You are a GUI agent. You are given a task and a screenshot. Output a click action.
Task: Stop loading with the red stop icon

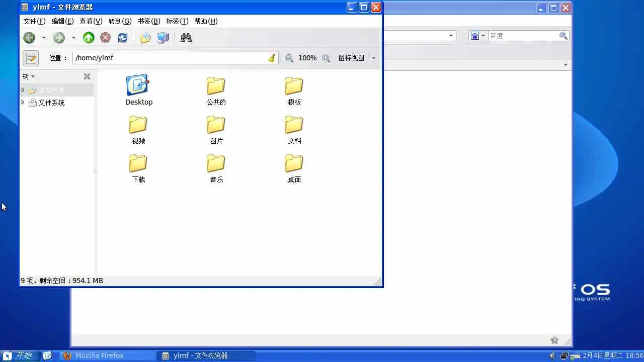(106, 38)
